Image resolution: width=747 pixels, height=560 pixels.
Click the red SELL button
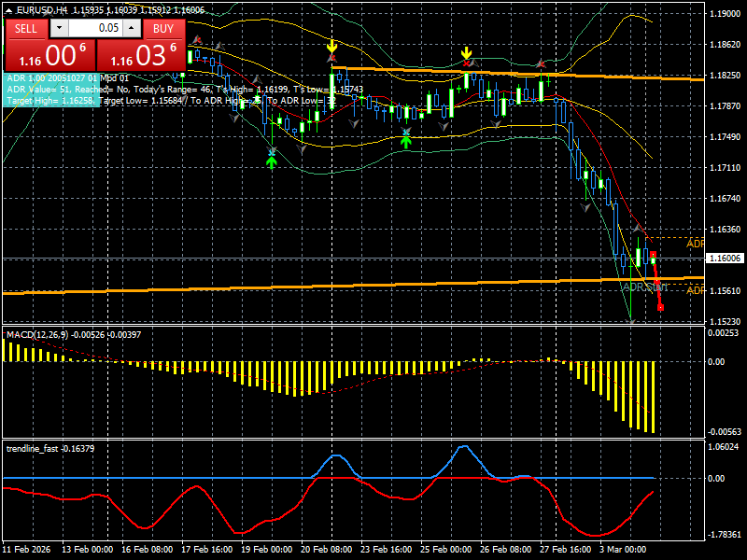[26, 29]
